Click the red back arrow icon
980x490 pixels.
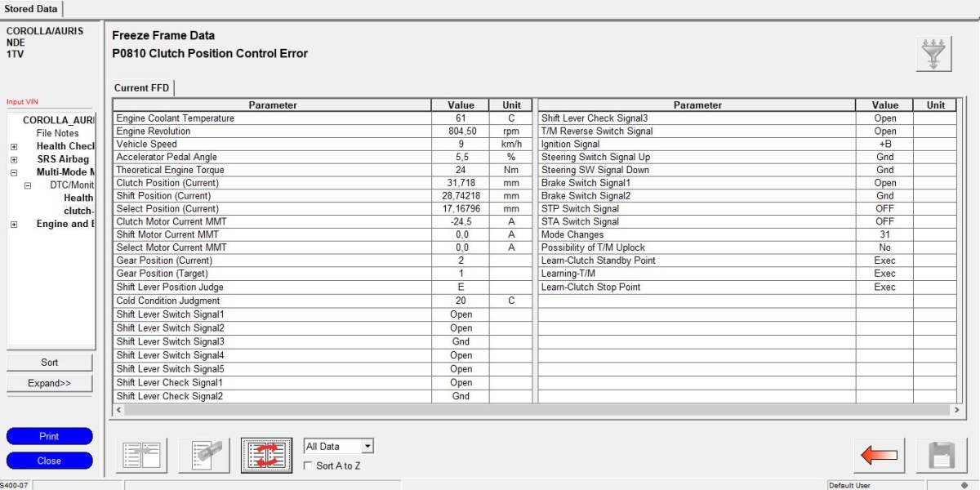tap(878, 455)
